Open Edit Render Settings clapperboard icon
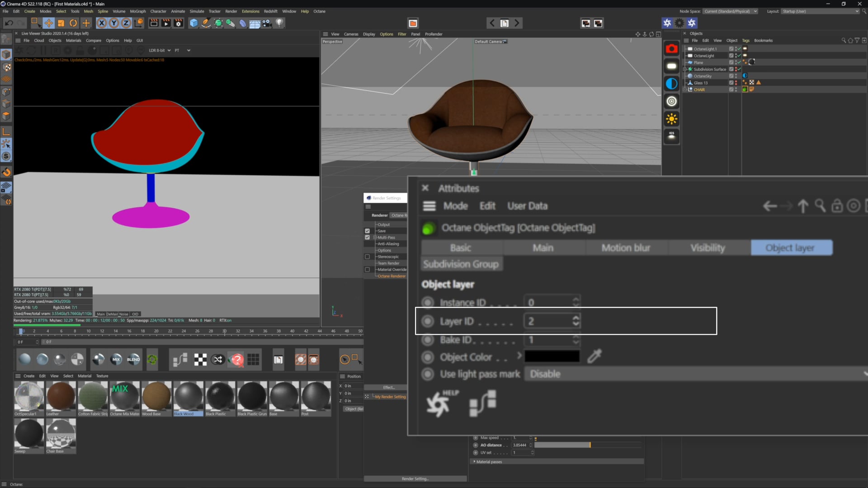This screenshot has height=488, width=868. click(x=179, y=23)
